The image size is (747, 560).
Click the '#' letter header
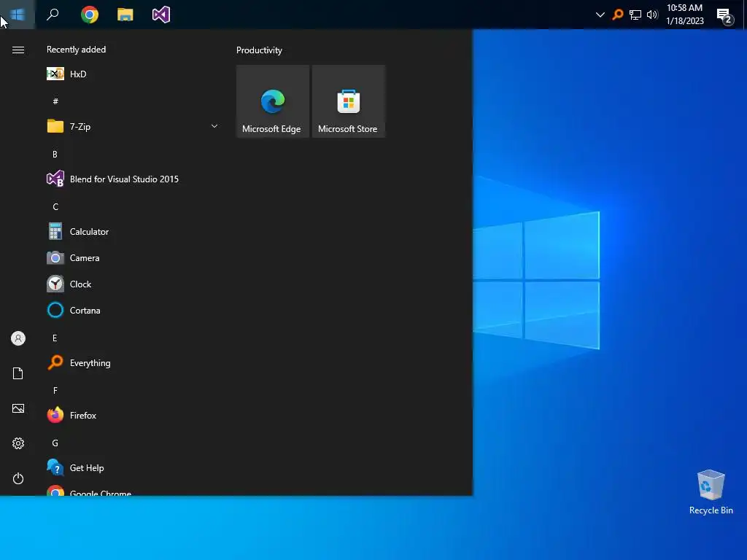tap(55, 101)
